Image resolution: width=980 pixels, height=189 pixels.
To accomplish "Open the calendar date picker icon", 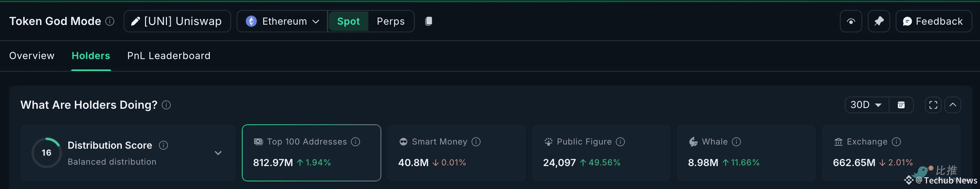I will (901, 105).
